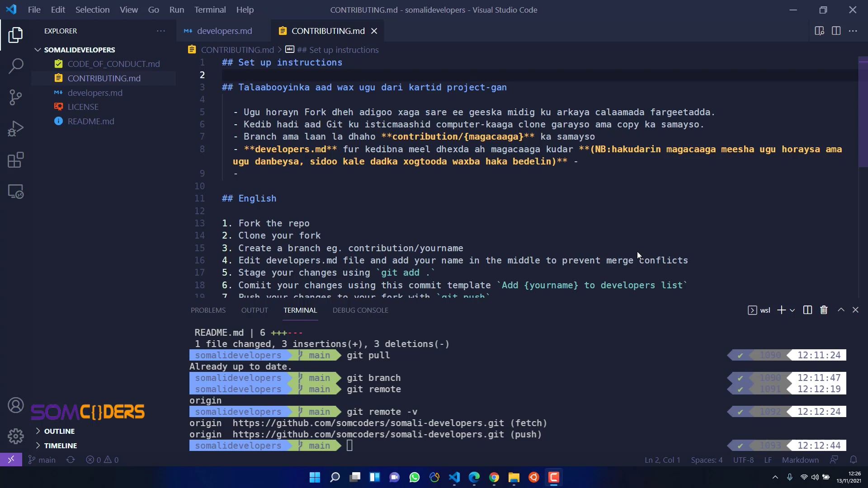Screen dimensions: 868x488
Task: Collapse the SOMALIDEVELOPERS folder
Action: (37, 50)
